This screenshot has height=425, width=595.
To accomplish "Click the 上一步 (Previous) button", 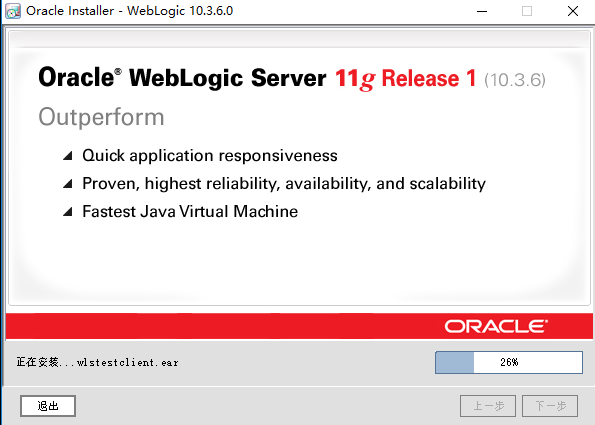I will tap(488, 406).
